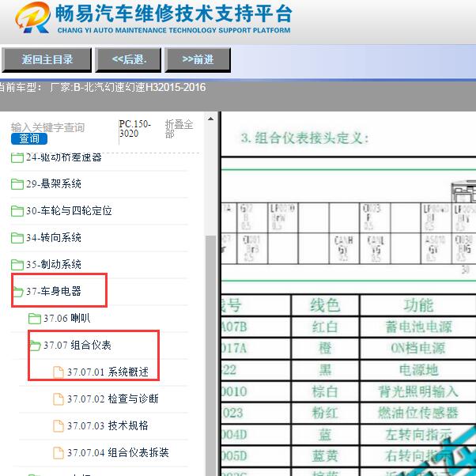Expand the 24-驱动桥差速器 category
Screen dimensions: 476x476
point(64,157)
